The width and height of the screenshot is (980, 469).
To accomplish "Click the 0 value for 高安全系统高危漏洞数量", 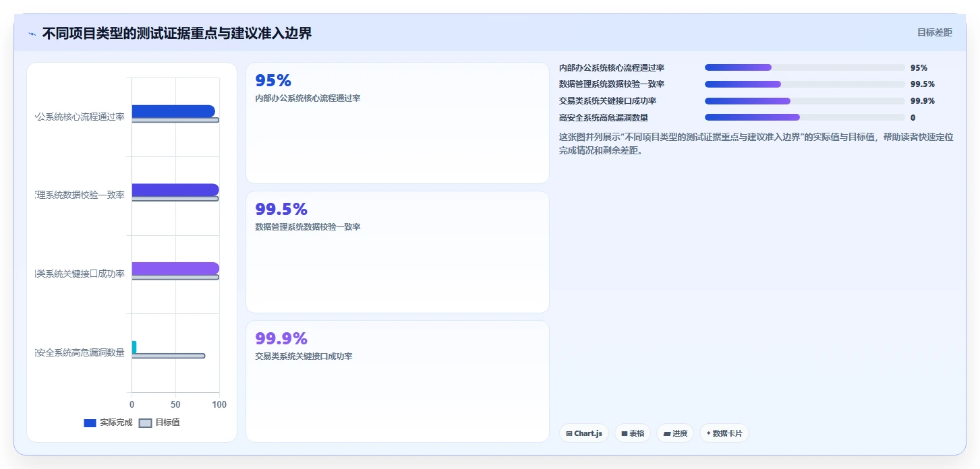I will click(913, 117).
